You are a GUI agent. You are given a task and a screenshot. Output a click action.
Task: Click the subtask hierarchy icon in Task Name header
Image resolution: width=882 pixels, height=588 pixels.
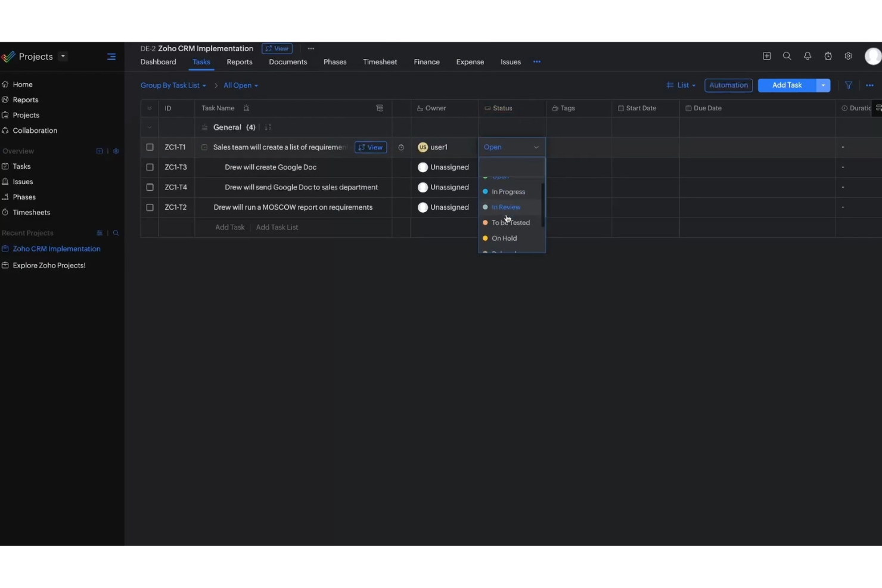pos(380,108)
